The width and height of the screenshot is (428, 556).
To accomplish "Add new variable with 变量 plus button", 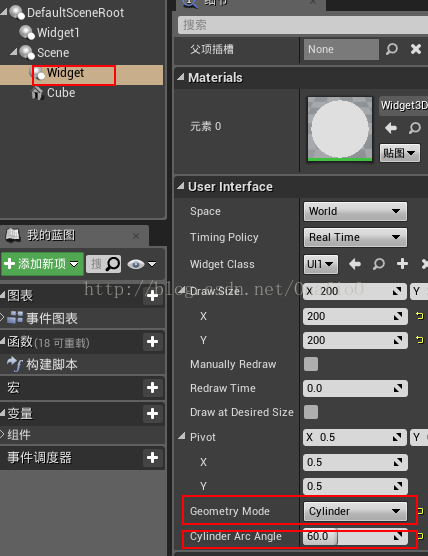I will pyautogui.click(x=152, y=413).
